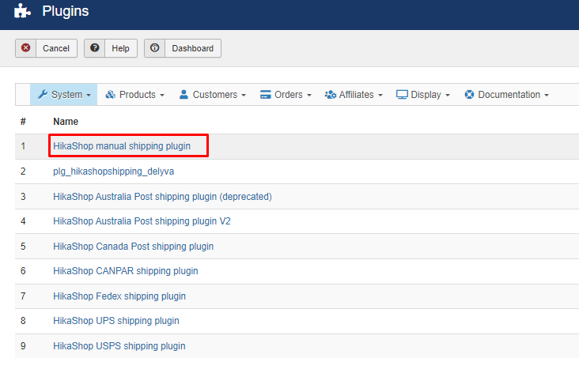Click the Customers person icon
Screen dimensions: 579x392
pyautogui.click(x=184, y=95)
